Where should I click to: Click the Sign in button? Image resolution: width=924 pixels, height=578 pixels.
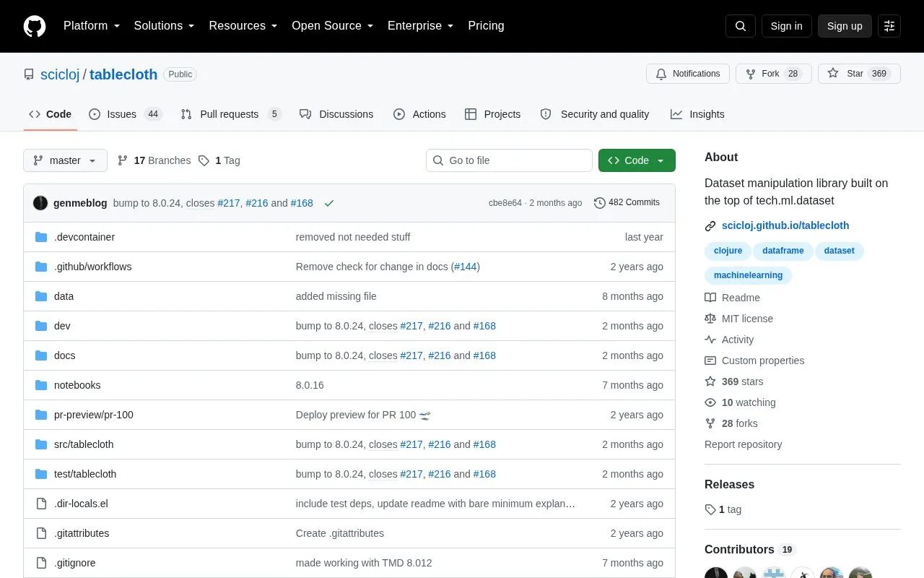pos(786,26)
